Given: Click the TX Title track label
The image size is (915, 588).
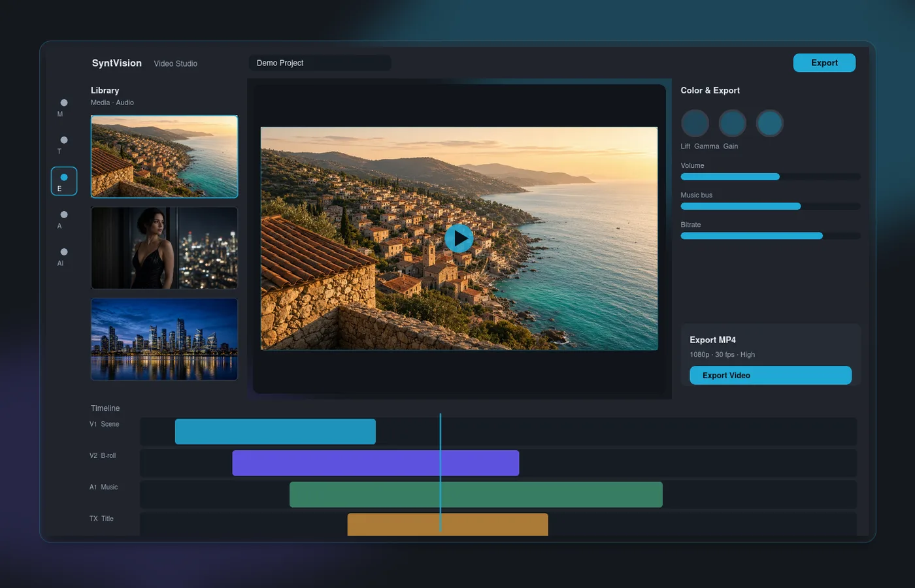Looking at the screenshot, I should 101,518.
